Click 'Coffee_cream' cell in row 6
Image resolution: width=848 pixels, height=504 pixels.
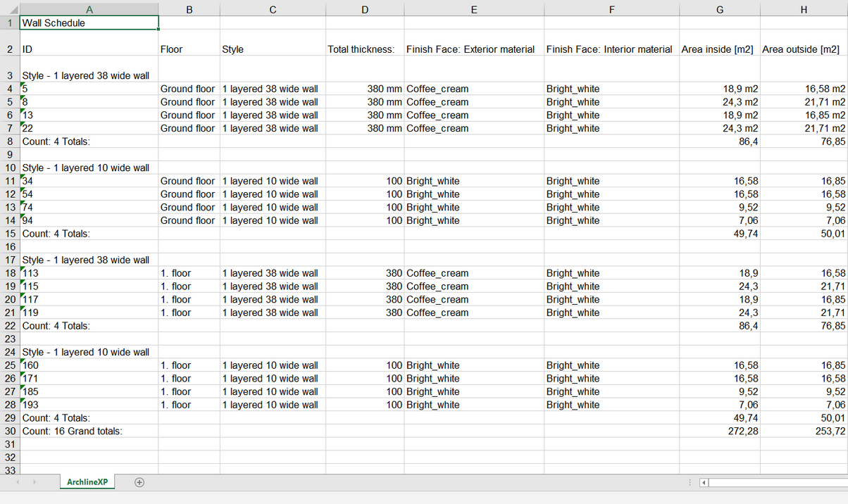coord(474,115)
